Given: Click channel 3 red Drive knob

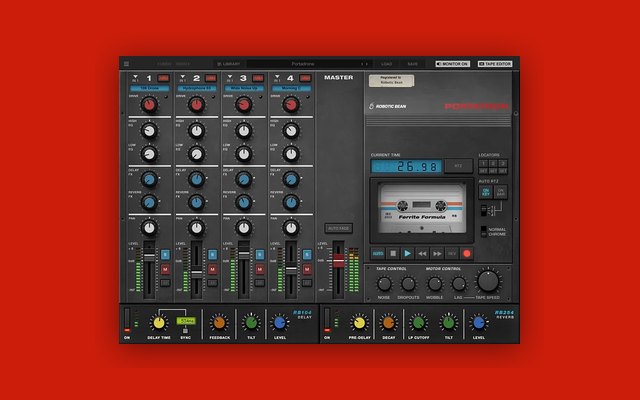Looking at the screenshot, I should click(244, 105).
